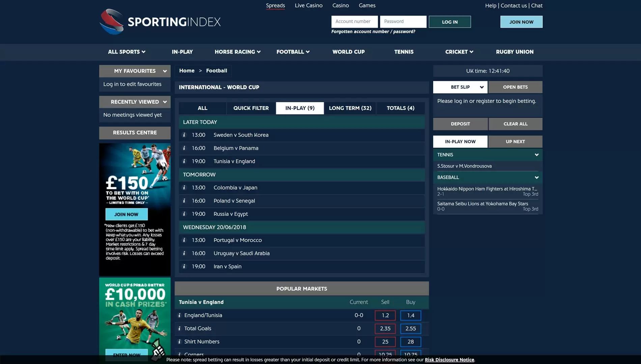Open the Chat link

tap(537, 5)
